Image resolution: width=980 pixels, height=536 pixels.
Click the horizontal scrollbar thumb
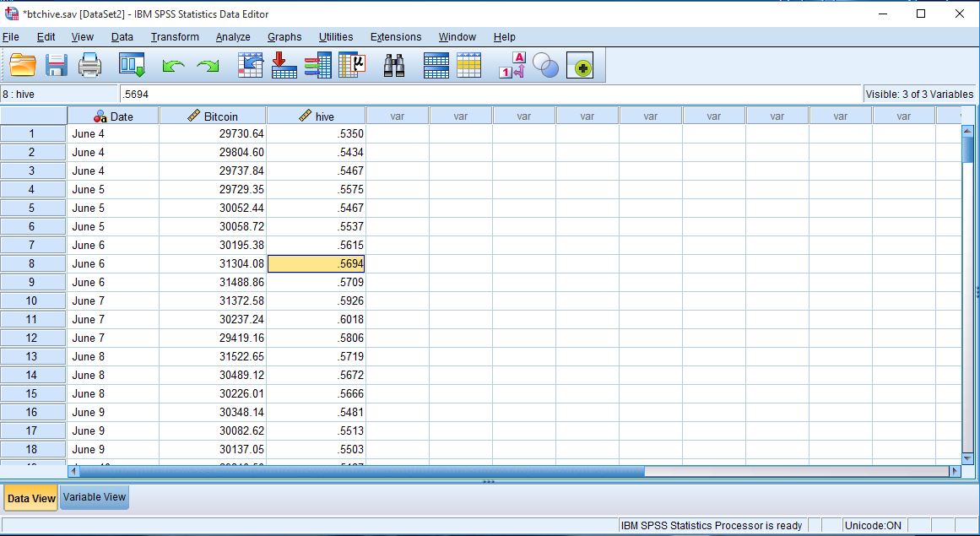click(362, 471)
